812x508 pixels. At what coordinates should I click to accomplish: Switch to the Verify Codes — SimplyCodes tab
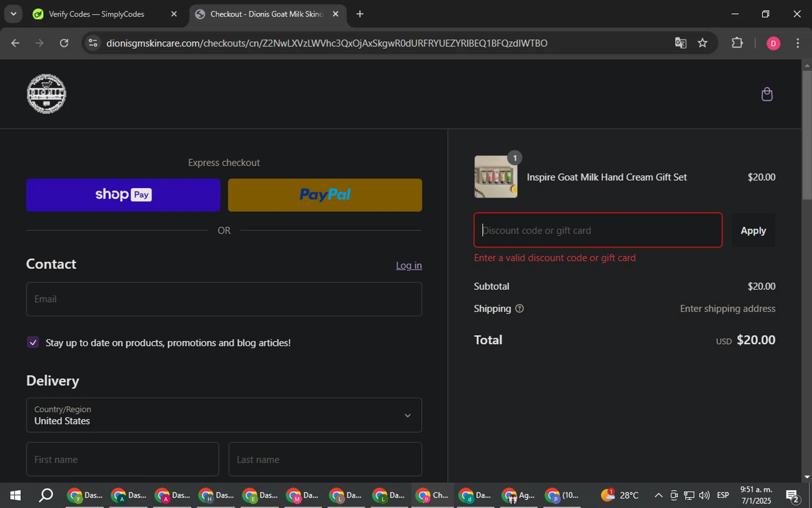pyautogui.click(x=96, y=14)
